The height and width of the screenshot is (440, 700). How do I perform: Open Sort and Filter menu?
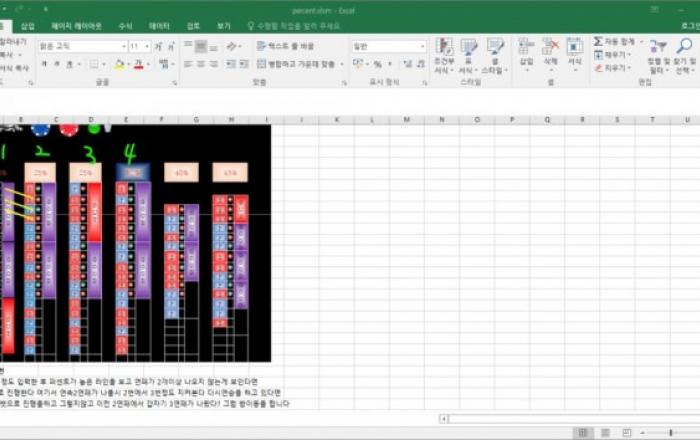tap(658, 56)
